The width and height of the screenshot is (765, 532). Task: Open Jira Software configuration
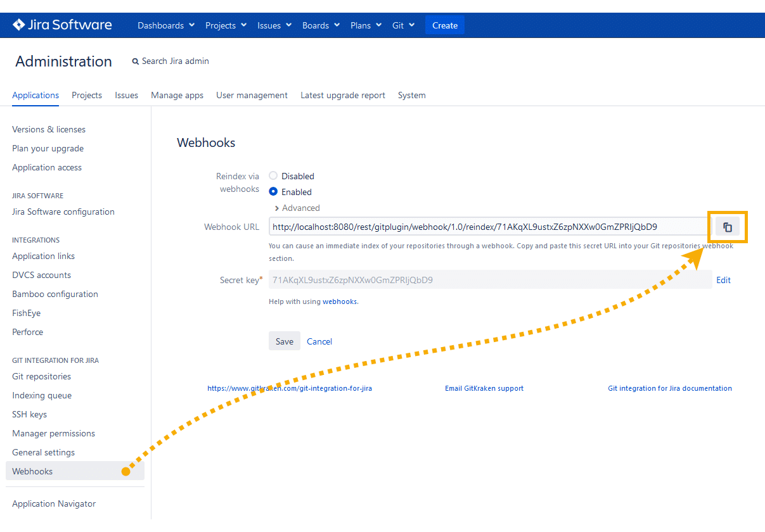(x=63, y=212)
